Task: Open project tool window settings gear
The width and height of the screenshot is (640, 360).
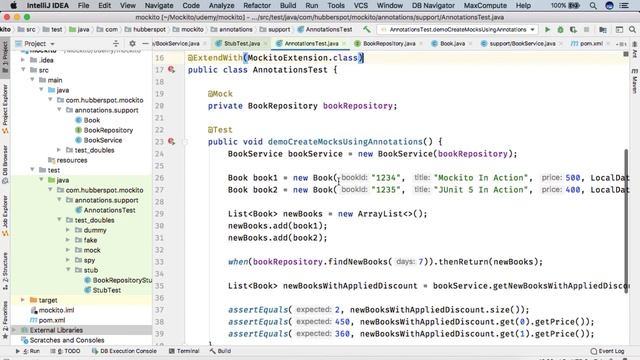Action: (x=132, y=43)
